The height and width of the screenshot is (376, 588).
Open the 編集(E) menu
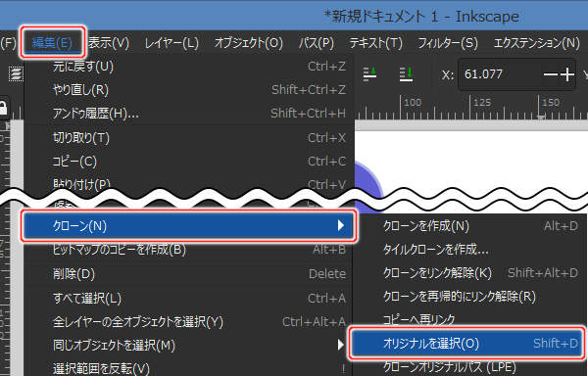(52, 43)
